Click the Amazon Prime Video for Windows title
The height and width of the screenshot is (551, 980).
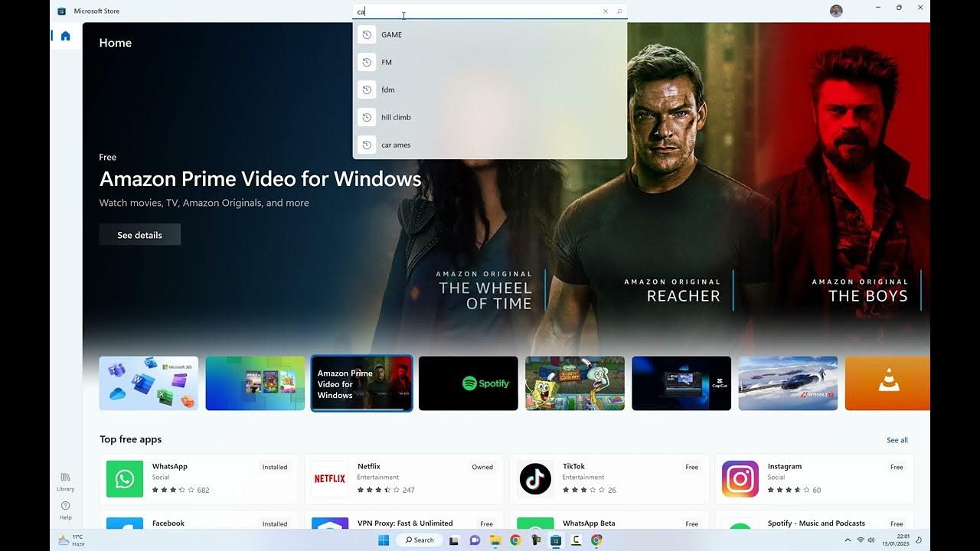pyautogui.click(x=260, y=179)
